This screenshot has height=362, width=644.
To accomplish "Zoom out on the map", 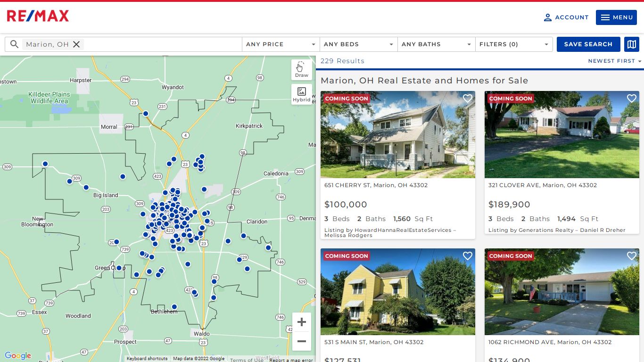I will point(302,341).
